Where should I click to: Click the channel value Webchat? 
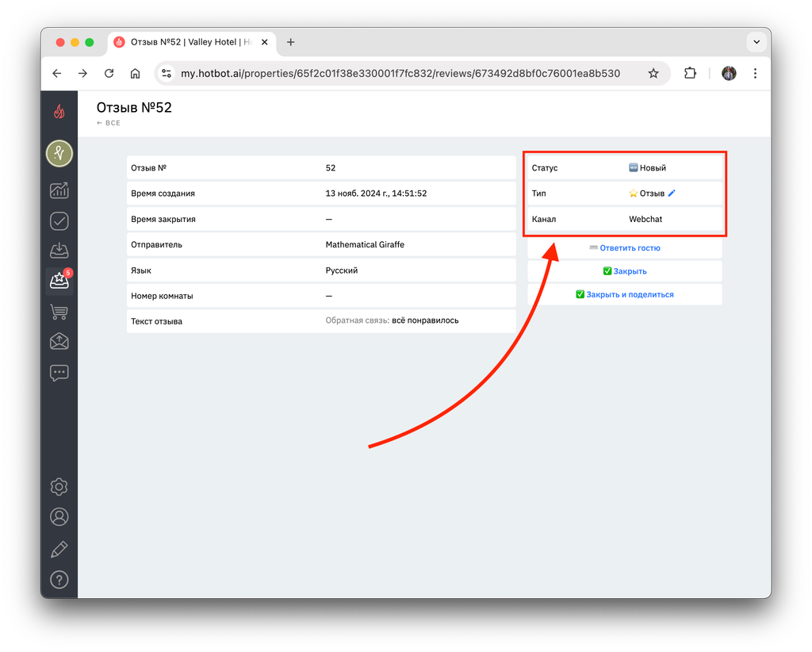[x=645, y=219]
